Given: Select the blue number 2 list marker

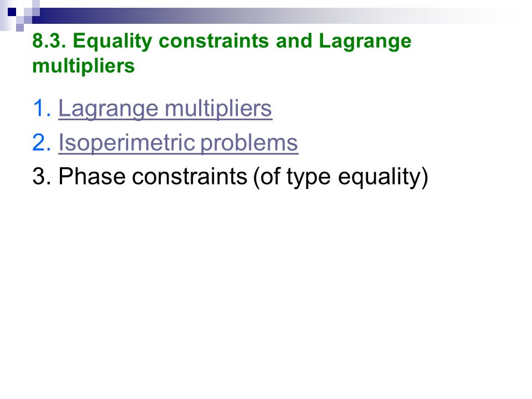Looking at the screenshot, I should (x=42, y=142).
